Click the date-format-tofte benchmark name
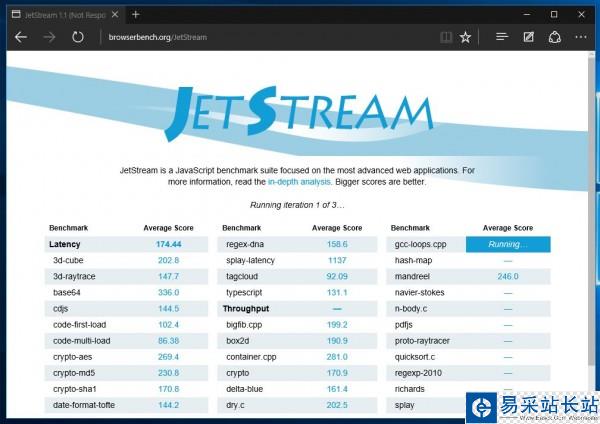Screen dimensions: 600x424 click(84, 405)
